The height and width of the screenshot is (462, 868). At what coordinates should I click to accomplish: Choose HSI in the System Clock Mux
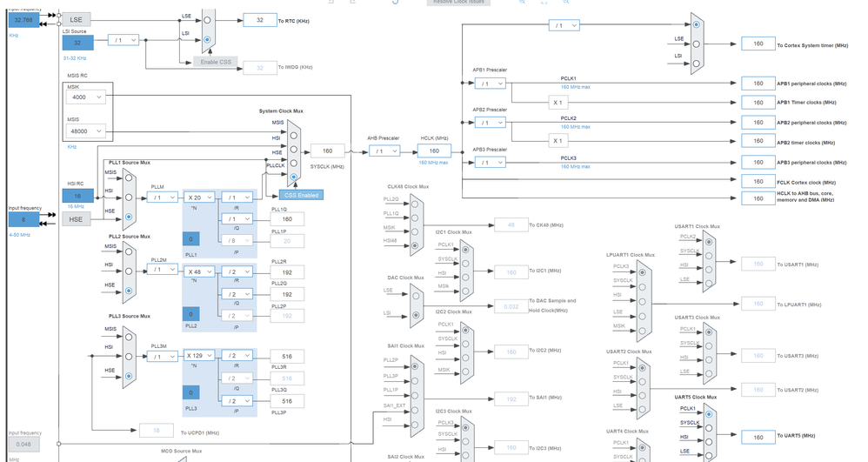[x=293, y=150]
